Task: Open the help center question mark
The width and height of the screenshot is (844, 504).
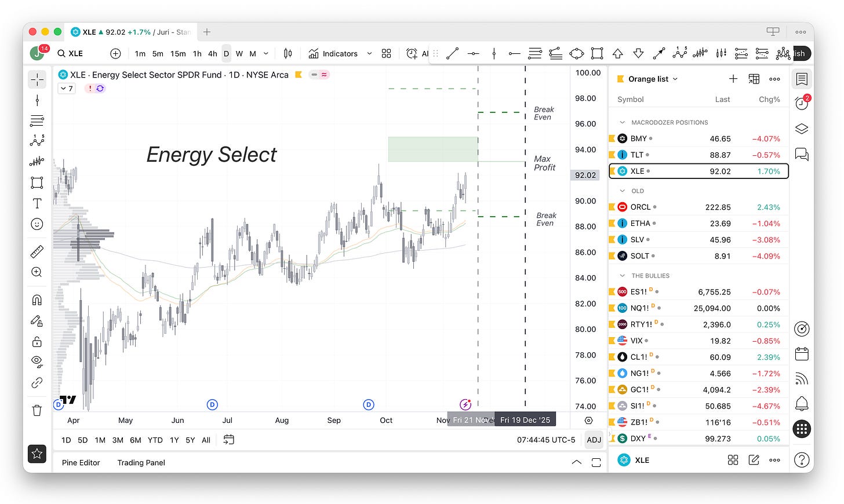Action: click(x=802, y=460)
